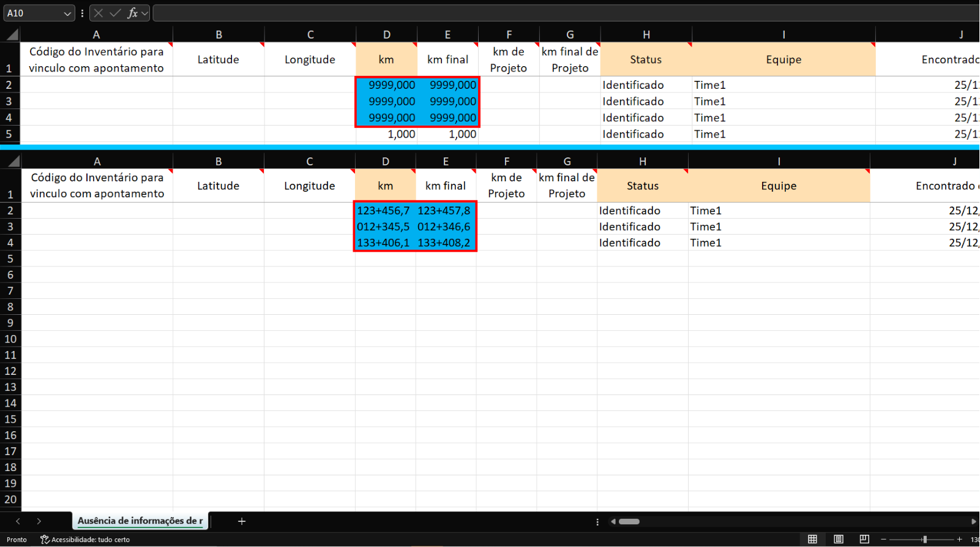Viewport: 980px width, 547px height.
Task: Click zoom in plus button
Action: click(x=959, y=540)
